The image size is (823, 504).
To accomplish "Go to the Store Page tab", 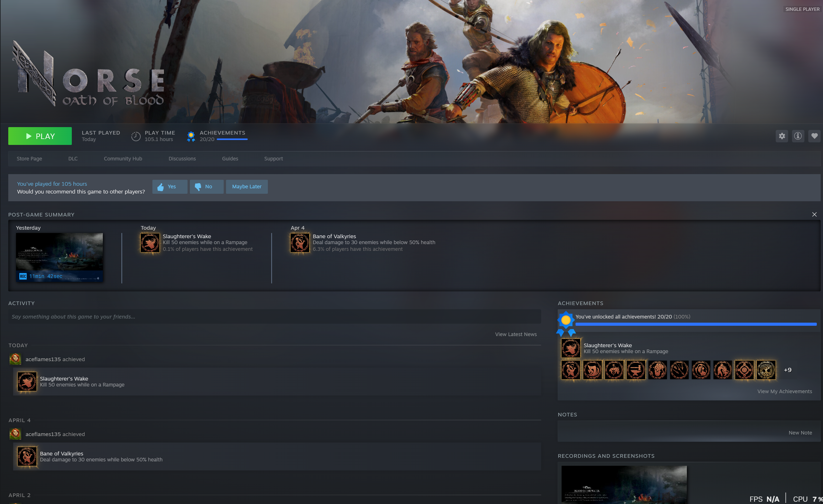I will coord(29,159).
